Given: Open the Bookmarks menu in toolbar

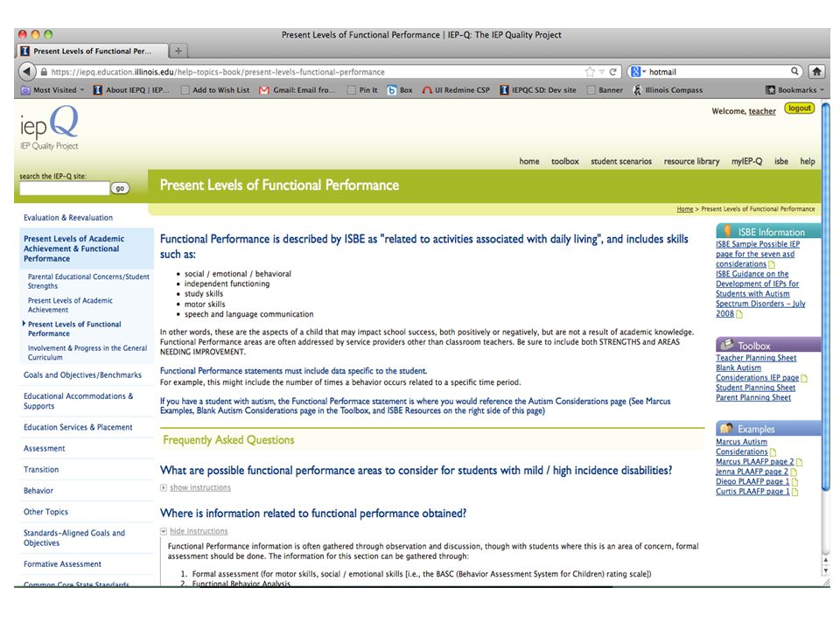Looking at the screenshot, I should 795,90.
